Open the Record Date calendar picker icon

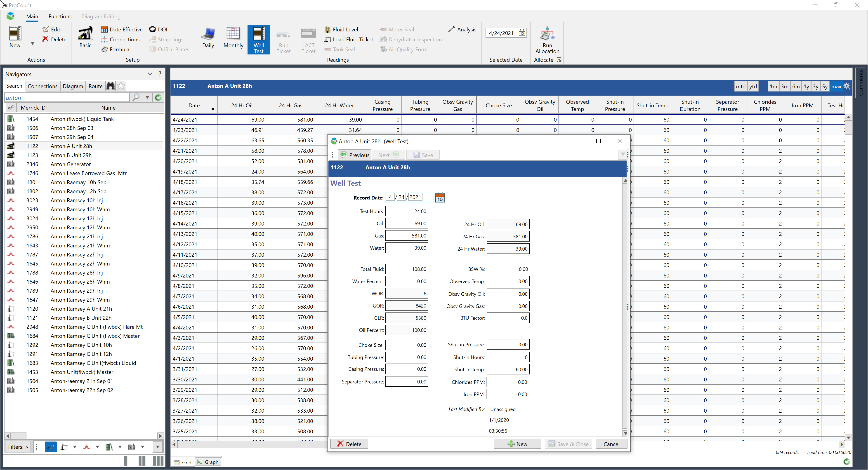[x=440, y=197]
